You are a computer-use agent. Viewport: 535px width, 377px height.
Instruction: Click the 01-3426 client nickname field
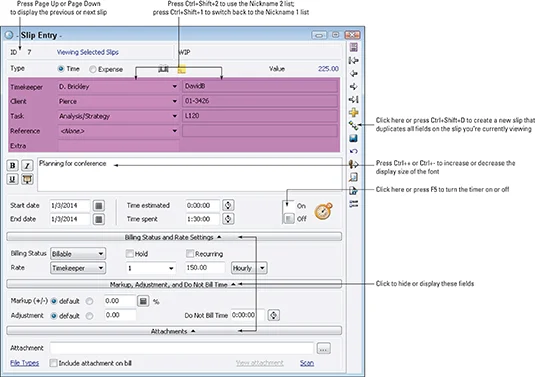(x=260, y=101)
